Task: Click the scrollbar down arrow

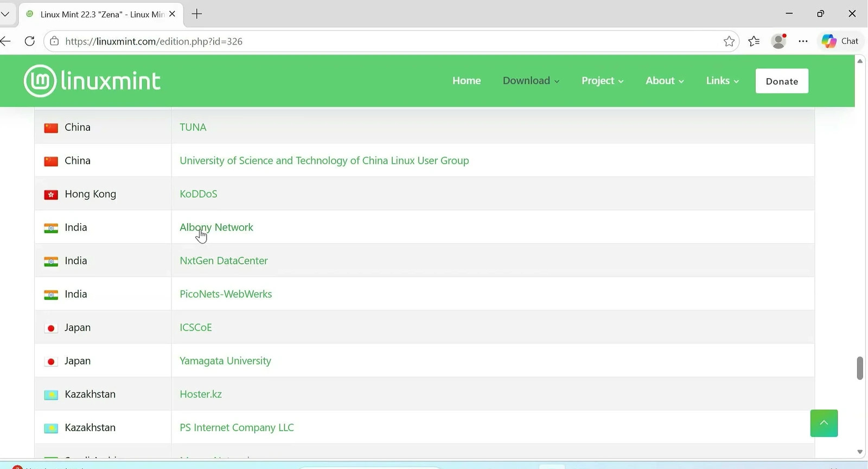Action: (860, 452)
